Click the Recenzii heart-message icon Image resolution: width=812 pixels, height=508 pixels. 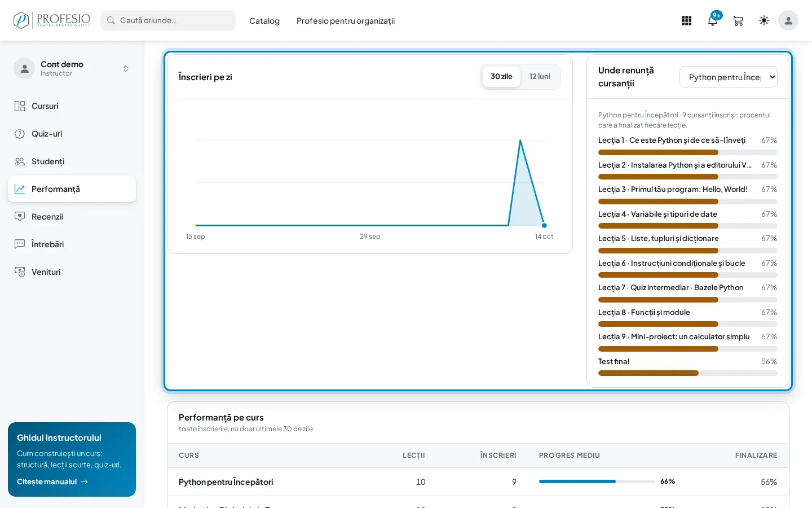pyautogui.click(x=20, y=217)
